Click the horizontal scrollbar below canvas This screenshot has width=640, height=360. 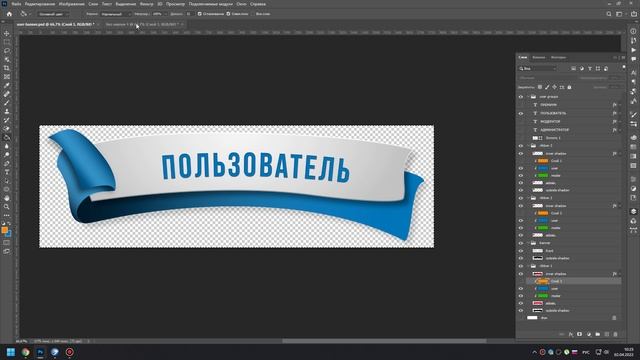pyautogui.click(x=384, y=341)
